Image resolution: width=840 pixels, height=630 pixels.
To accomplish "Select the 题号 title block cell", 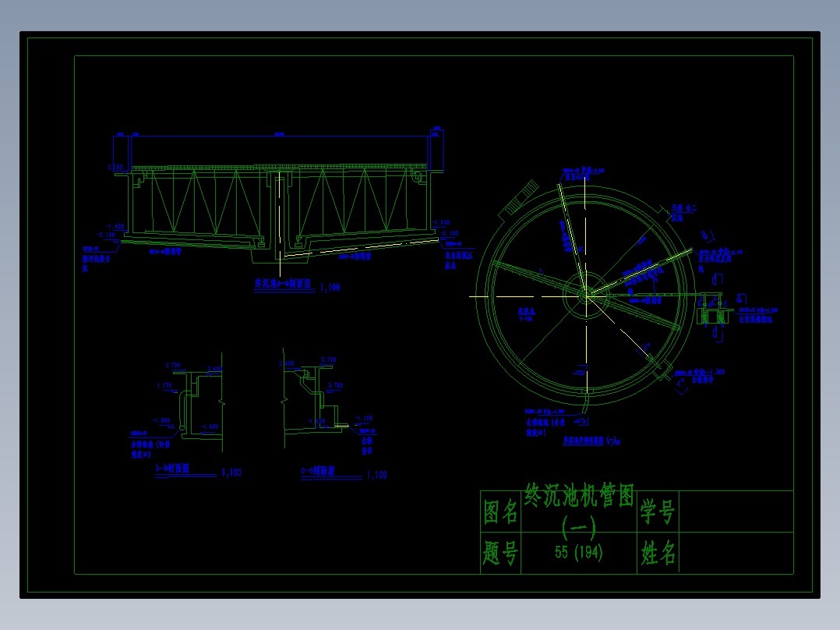I will (x=500, y=553).
